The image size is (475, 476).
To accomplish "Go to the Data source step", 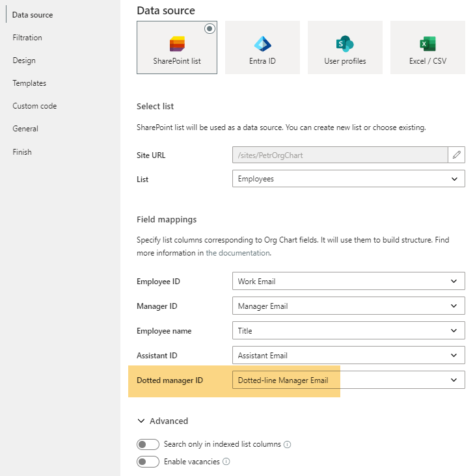I will [x=33, y=15].
